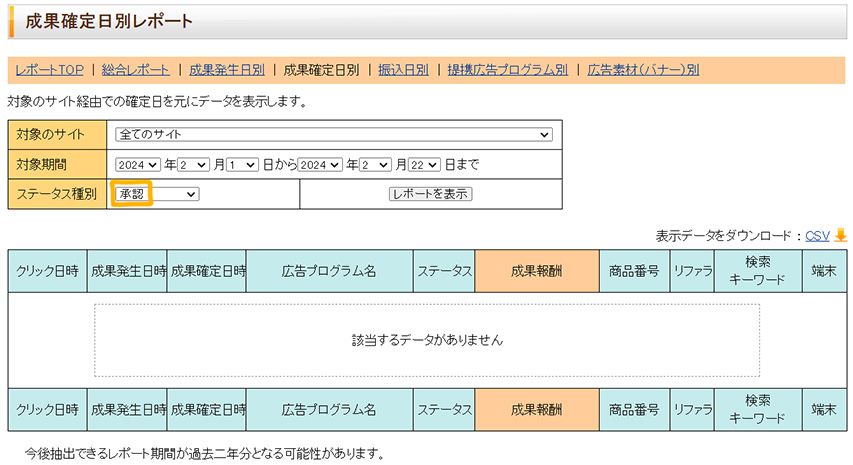Click the top 成果報酬 column header
Screen dimensions: 853x465
tap(537, 271)
